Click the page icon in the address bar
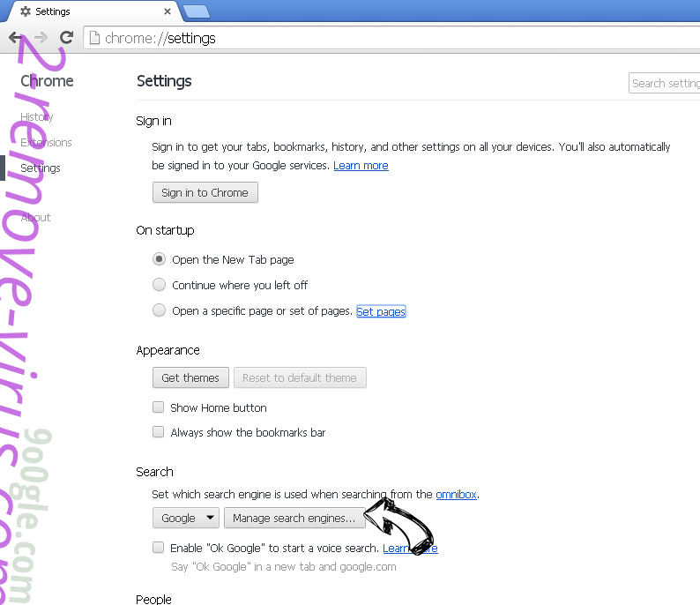This screenshot has height=605, width=700. pos(94,38)
